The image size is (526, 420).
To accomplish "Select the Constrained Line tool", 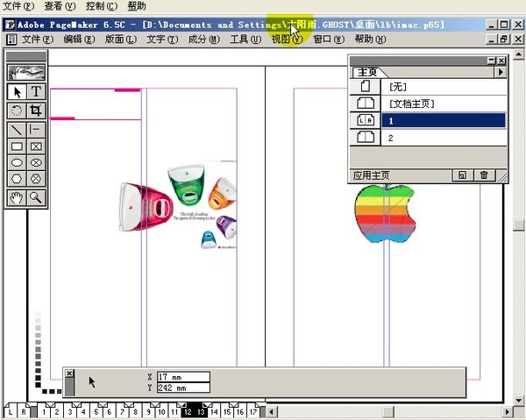I will (36, 130).
